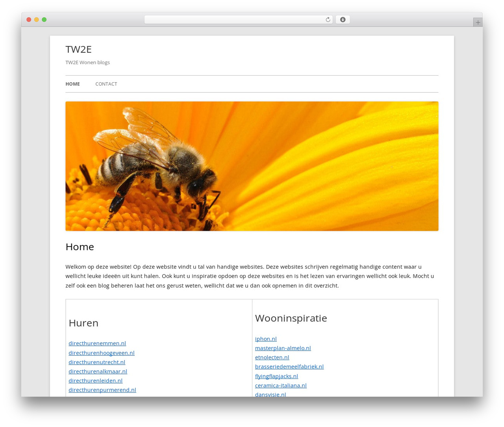Visit the directhurenpurmerend.nl link
Image resolution: width=504 pixels, height=427 pixels.
[x=102, y=390]
